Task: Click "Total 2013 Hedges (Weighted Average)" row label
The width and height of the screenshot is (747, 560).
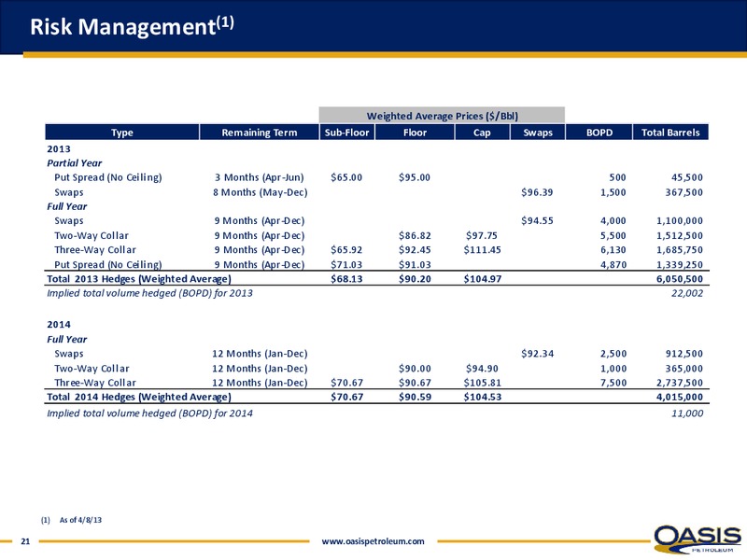Action: 139,279
